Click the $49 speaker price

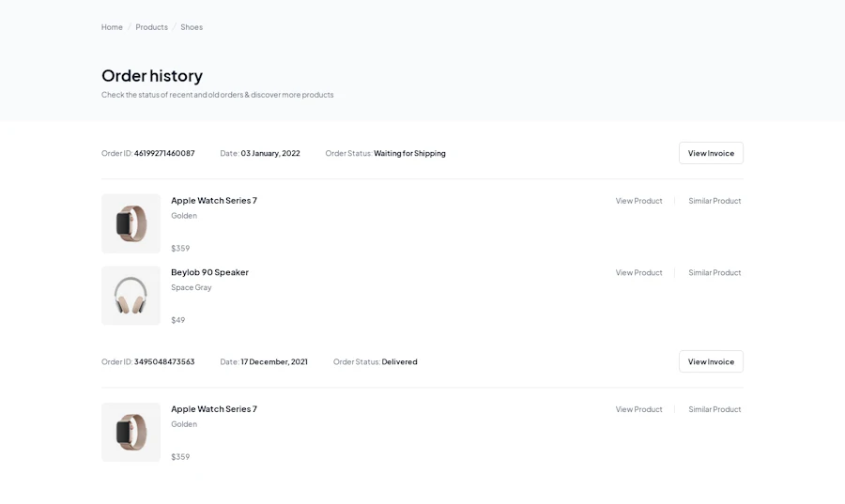[177, 320]
